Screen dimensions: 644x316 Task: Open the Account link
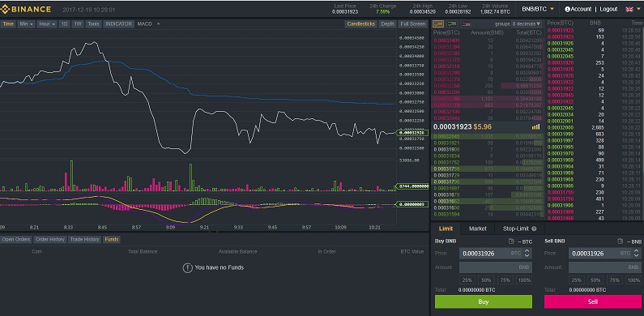(x=581, y=9)
